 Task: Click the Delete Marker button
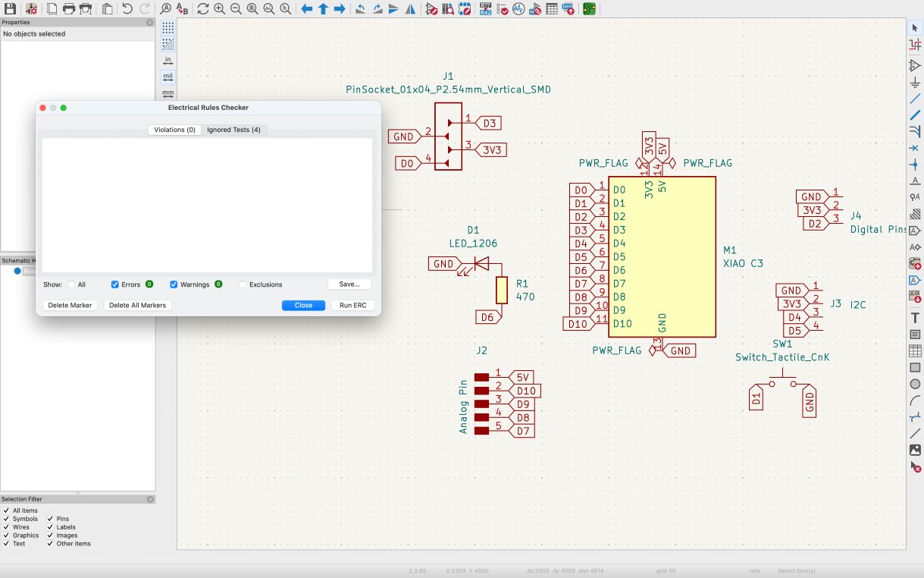(70, 305)
